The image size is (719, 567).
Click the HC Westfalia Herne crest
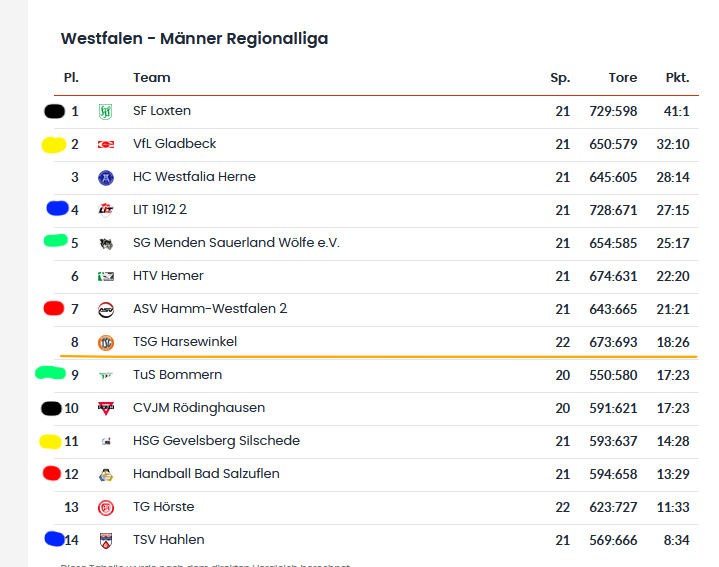pos(105,177)
